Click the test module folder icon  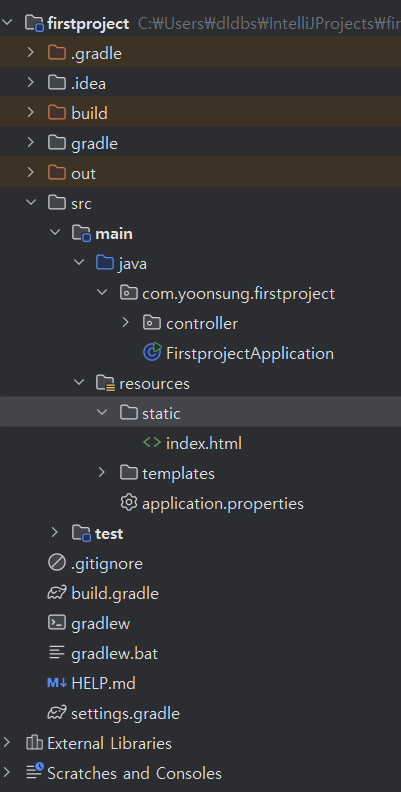81,533
